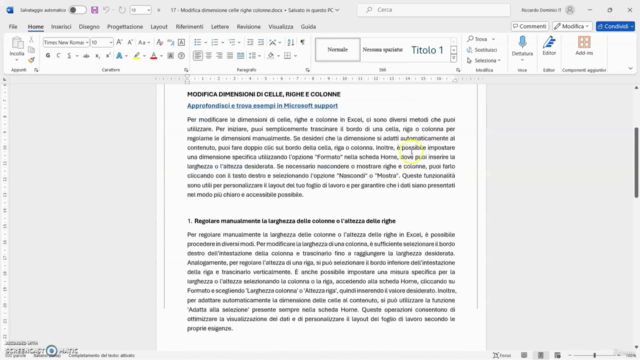
Task: Switch to Inserisci tab
Action: [61, 27]
